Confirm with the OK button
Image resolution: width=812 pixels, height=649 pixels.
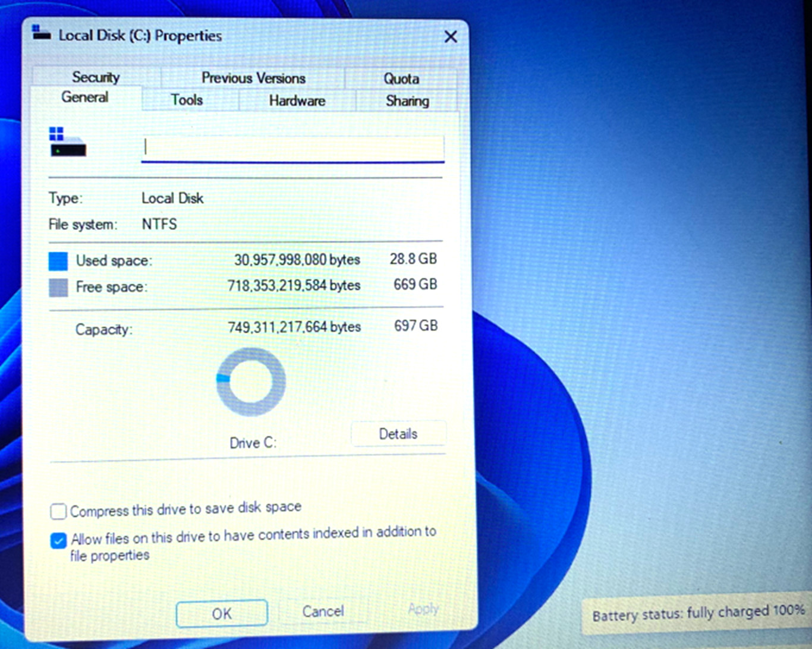pyautogui.click(x=222, y=613)
